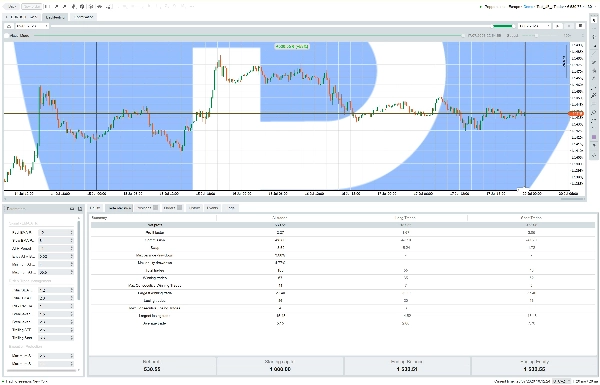This screenshot has width=600, height=385.
Task: Select the trend line drawing tool
Action: coord(594,54)
